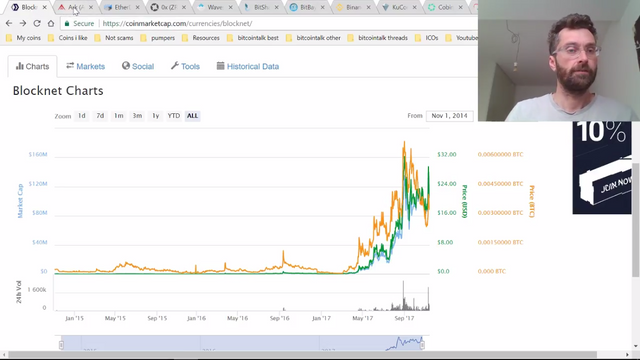Set chart zoom to 1y
This screenshot has width=640, height=360.
tap(156, 116)
